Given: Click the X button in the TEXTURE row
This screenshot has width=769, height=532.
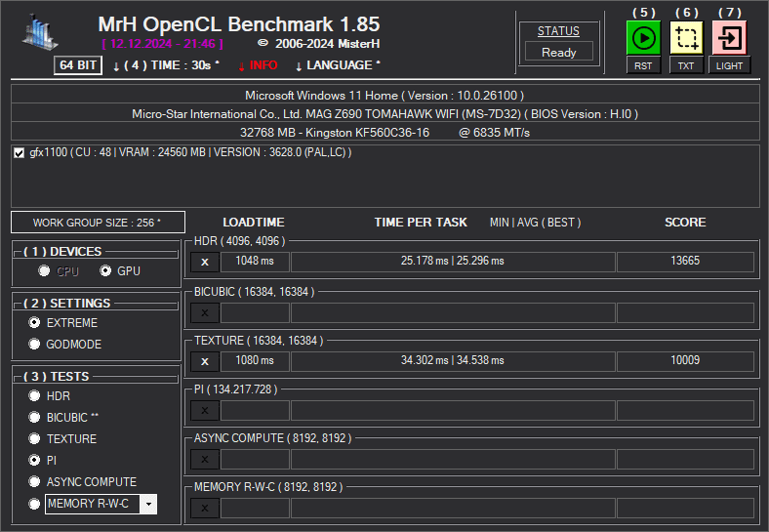Looking at the screenshot, I should pyautogui.click(x=205, y=362).
